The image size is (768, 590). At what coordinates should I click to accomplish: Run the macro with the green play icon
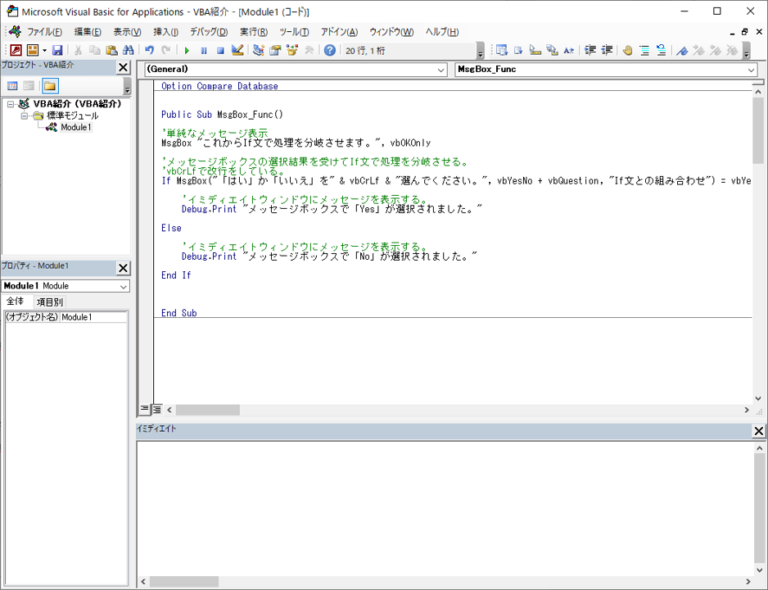pos(186,50)
